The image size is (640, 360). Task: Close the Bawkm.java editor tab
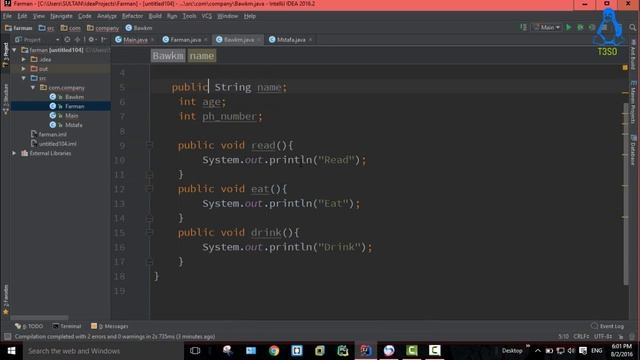(x=259, y=40)
